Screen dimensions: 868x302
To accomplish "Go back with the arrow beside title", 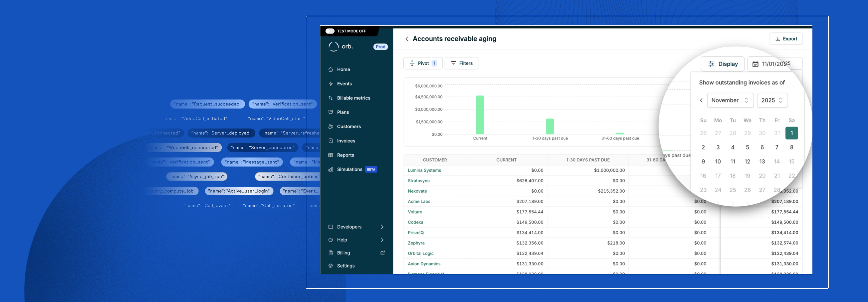I will pos(407,39).
